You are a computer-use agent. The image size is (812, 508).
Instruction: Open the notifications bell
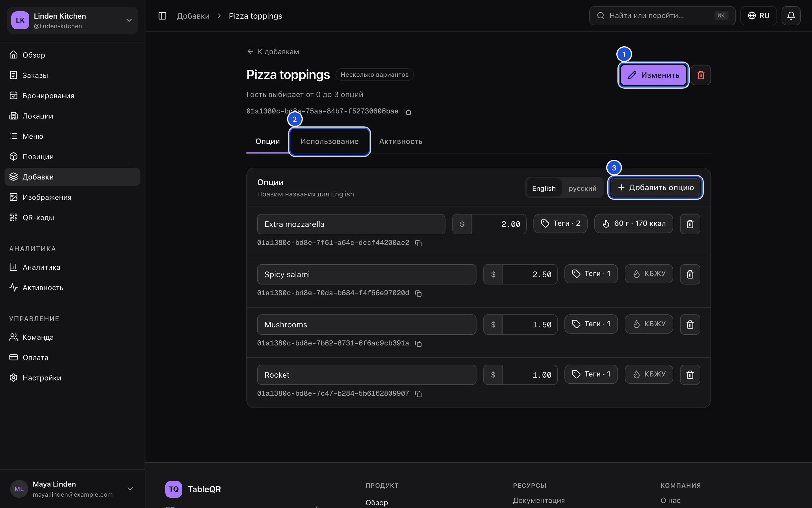coord(791,16)
